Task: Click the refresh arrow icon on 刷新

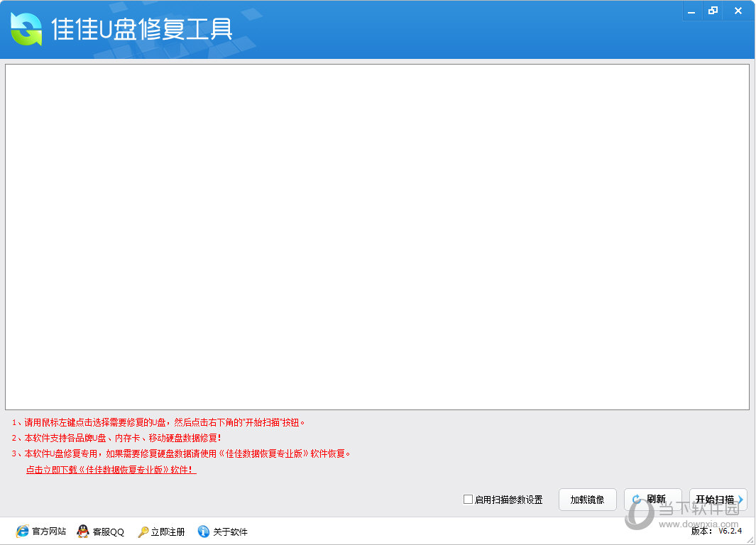Action: tap(637, 499)
